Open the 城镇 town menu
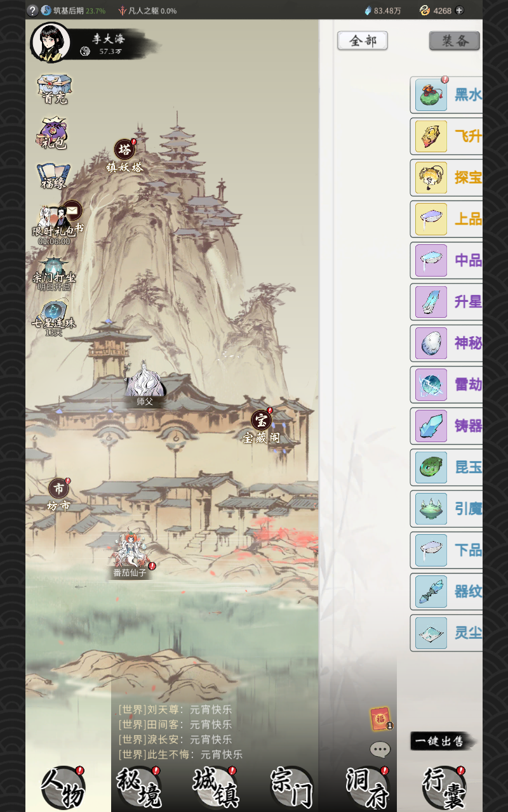Viewport: 508px width, 812px height. (215, 787)
